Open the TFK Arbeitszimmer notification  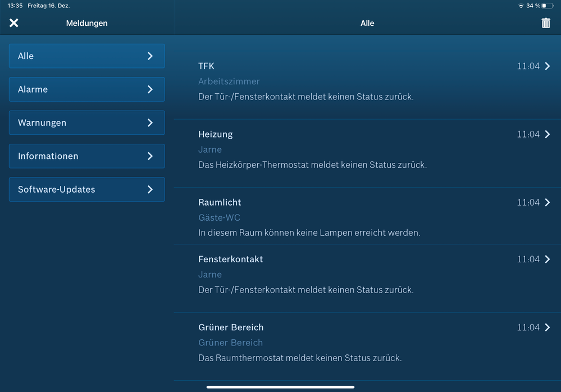[348, 82]
